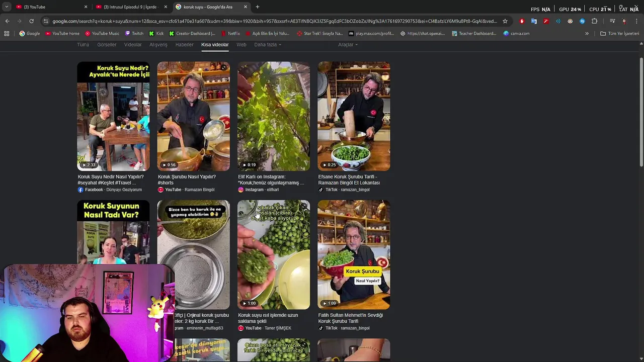Expand the Daha fazla dropdown

tap(268, 45)
